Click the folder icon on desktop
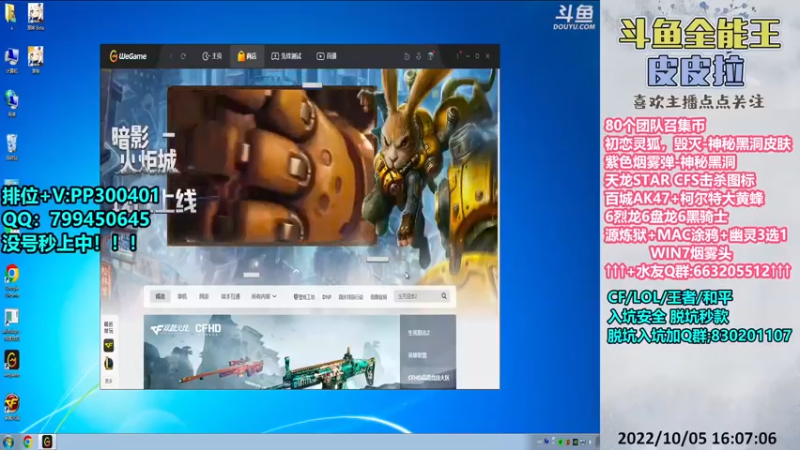Screen dimensions: 800x450 (11, 15)
